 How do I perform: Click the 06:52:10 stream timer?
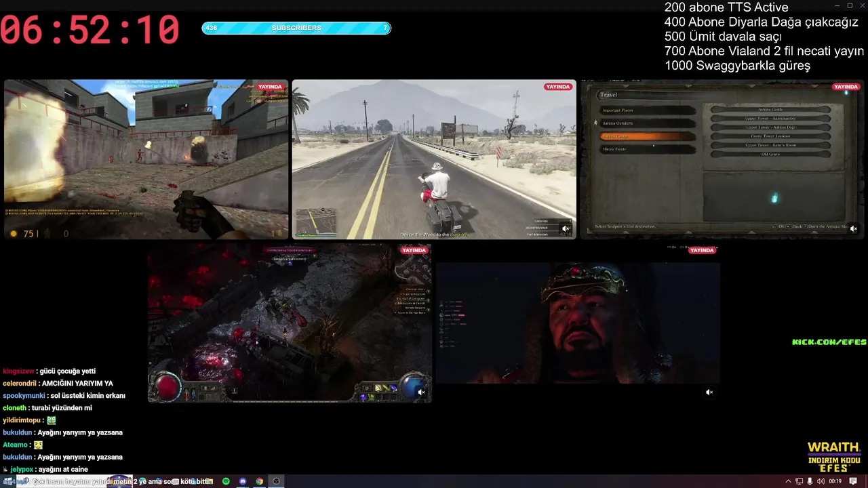click(90, 30)
